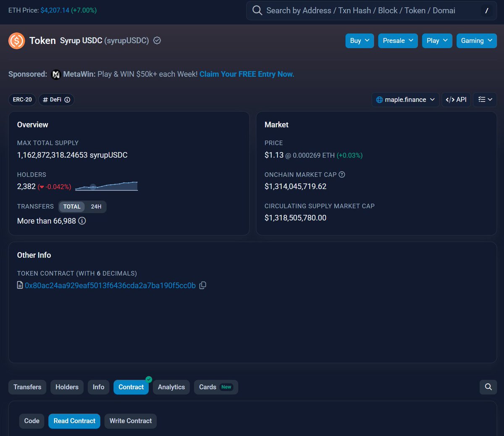The width and height of the screenshot is (504, 436).
Task: Click the slash shortcut key in search bar
Action: click(x=486, y=11)
